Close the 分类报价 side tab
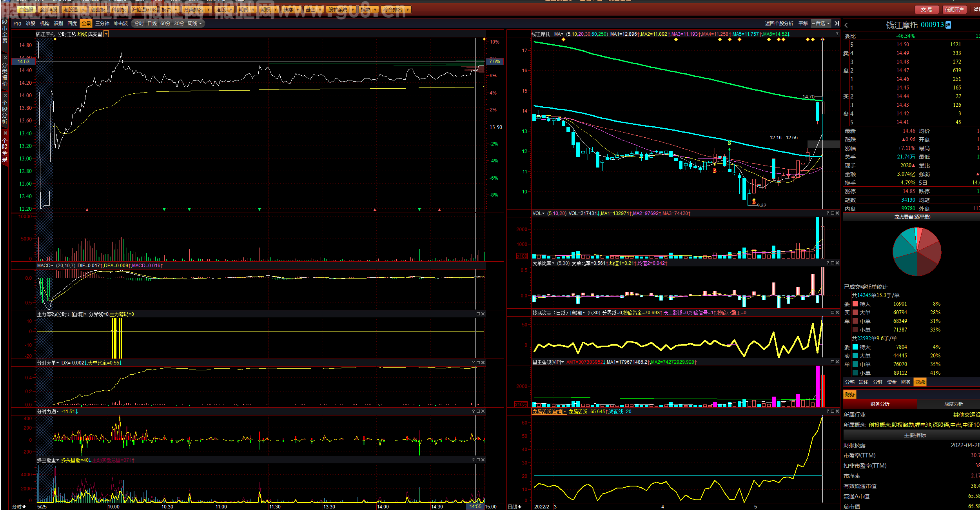The height and width of the screenshot is (510, 980). pos(5,58)
